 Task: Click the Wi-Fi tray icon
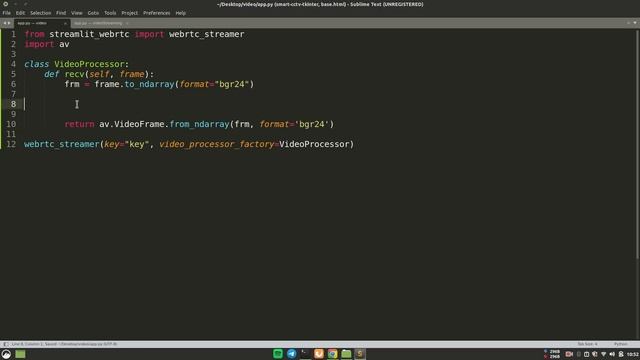pos(603,354)
